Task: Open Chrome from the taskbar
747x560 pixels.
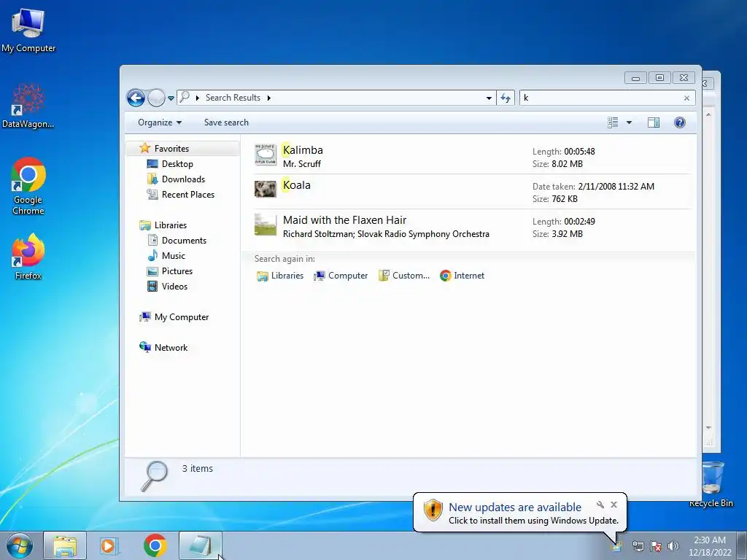Action: 155,545
